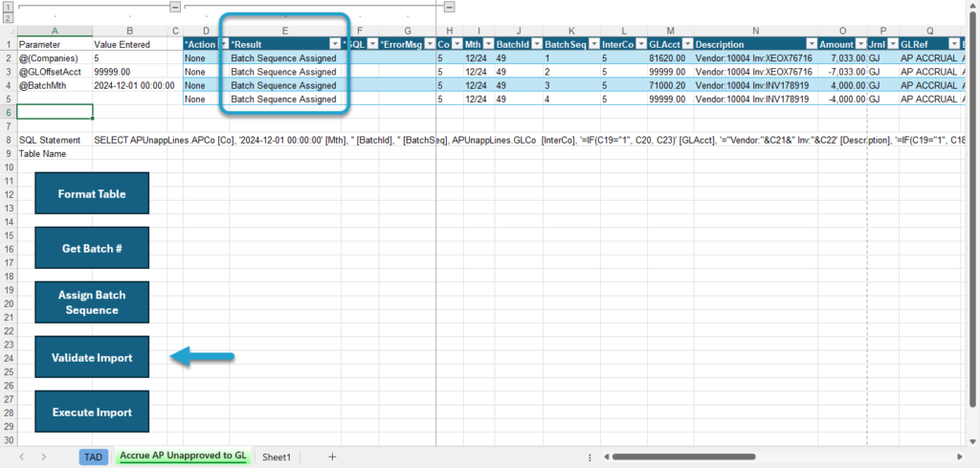
Task: Click the horizontal scroll left arrow
Action: [604, 457]
